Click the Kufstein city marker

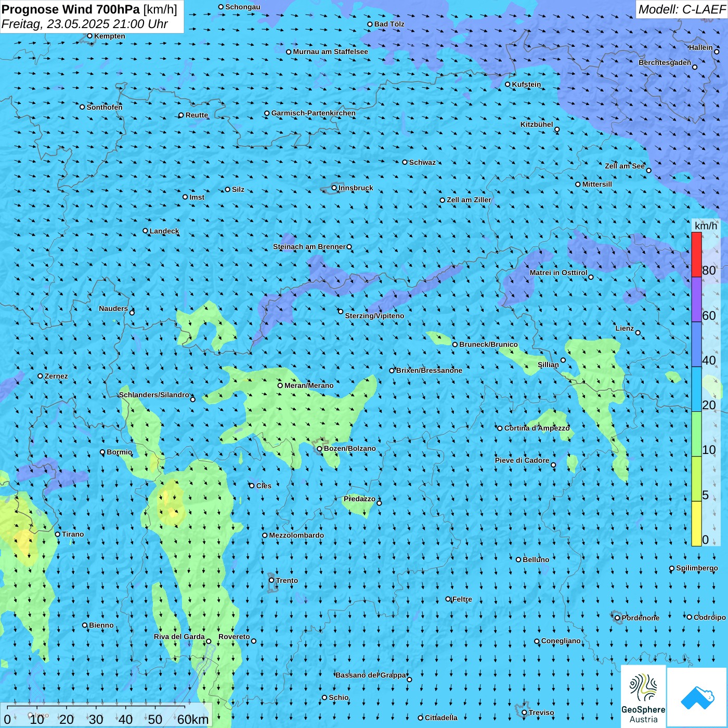pos(508,84)
